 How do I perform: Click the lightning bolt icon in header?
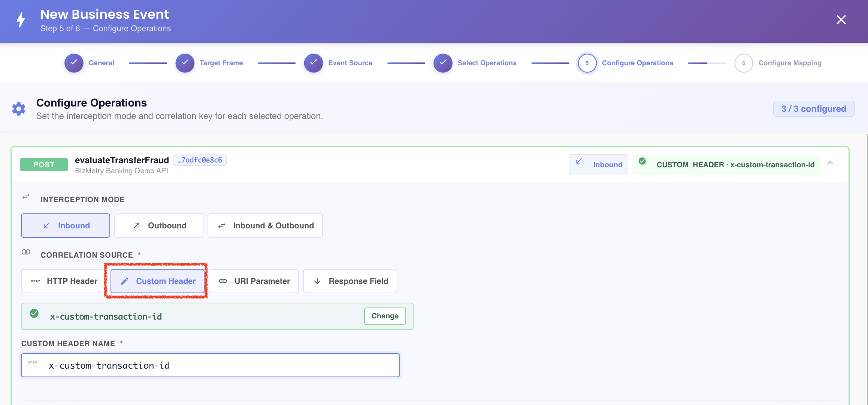click(21, 20)
